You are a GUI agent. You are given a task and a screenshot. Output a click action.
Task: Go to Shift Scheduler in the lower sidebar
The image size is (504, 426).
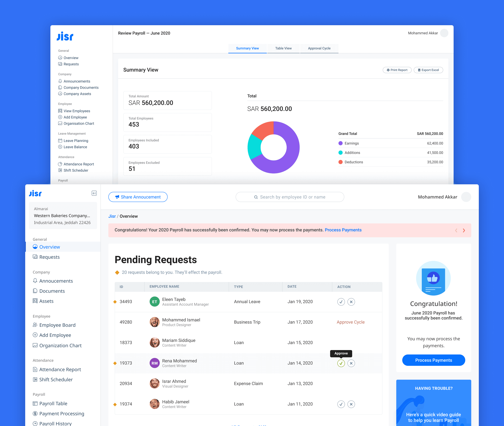[x=56, y=380]
